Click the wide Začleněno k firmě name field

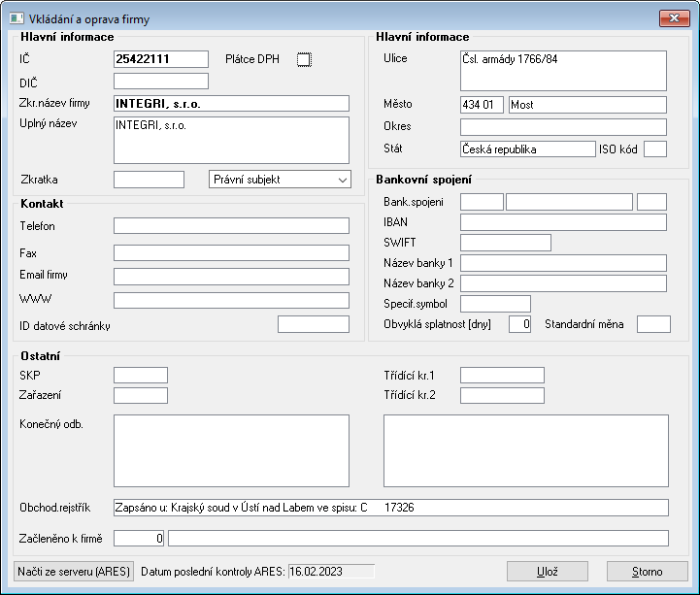click(418, 539)
